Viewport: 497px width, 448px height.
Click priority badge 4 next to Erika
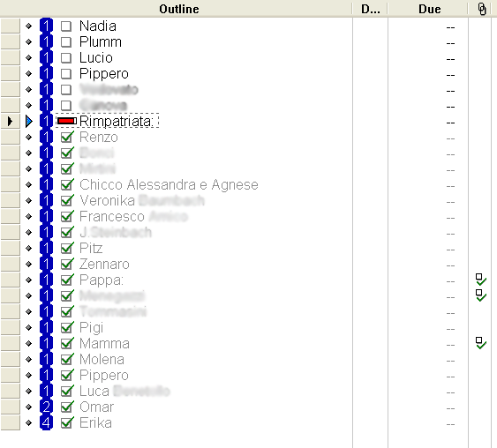[46, 422]
